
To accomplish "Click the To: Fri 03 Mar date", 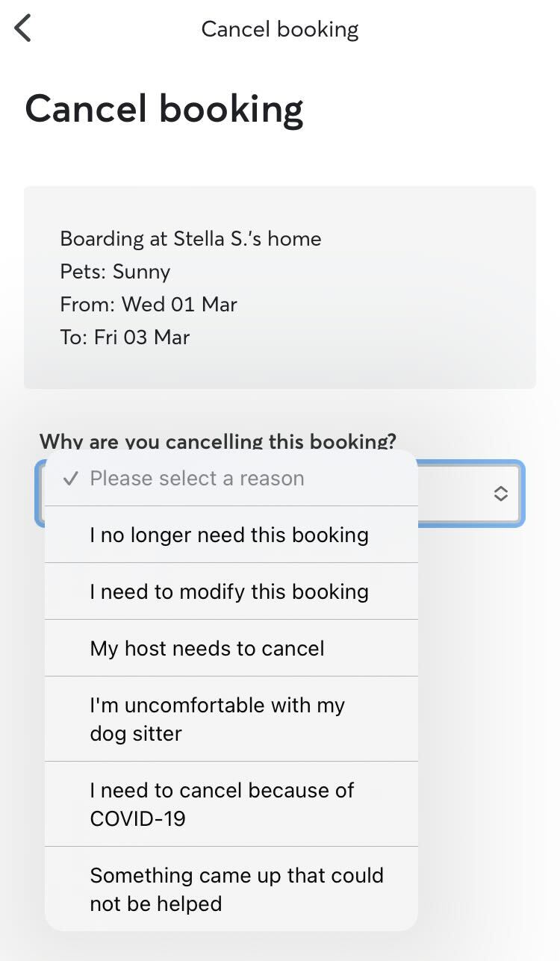I will click(125, 338).
